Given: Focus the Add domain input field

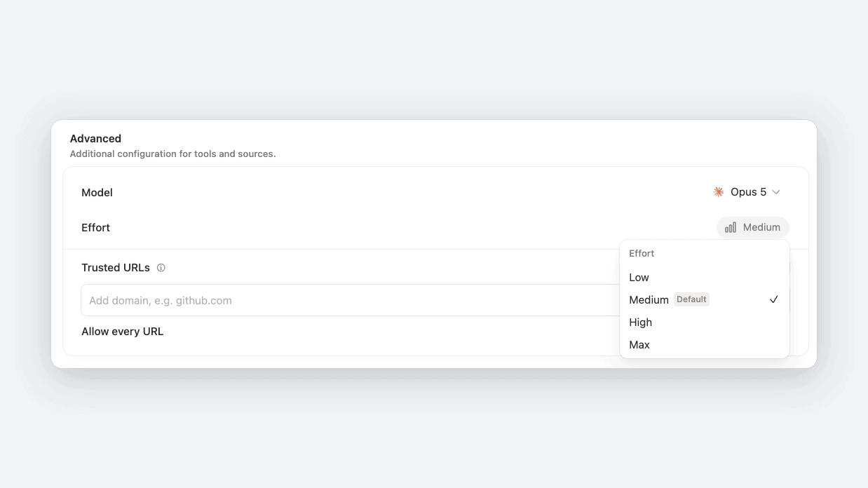Looking at the screenshot, I should [x=351, y=300].
